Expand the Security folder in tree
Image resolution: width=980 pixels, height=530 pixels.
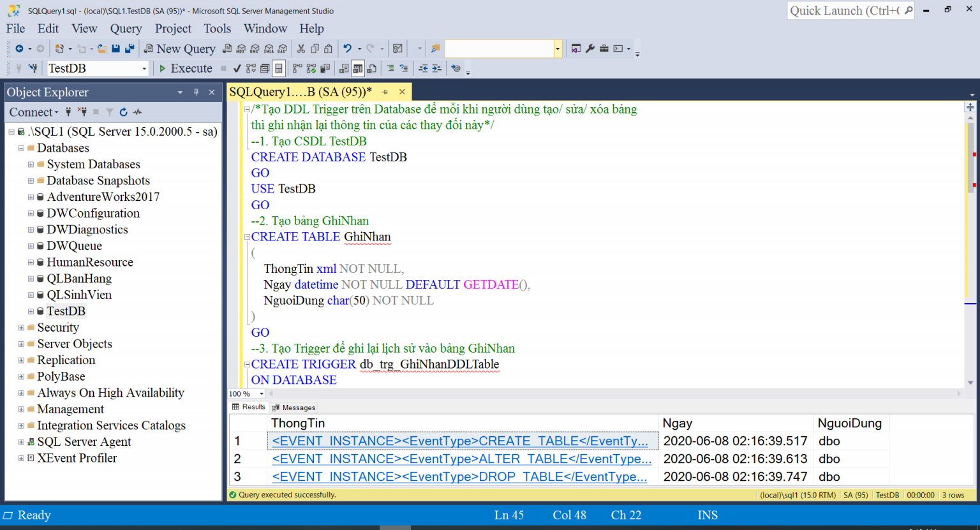click(x=21, y=328)
